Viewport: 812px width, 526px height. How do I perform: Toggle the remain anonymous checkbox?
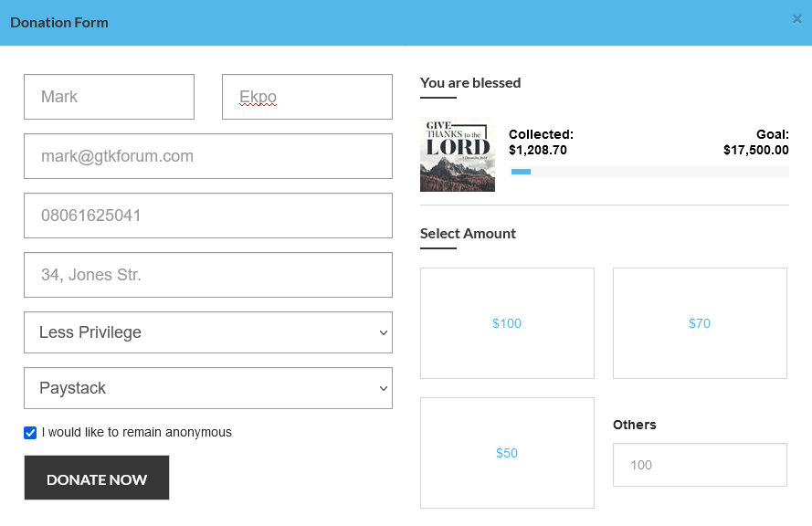coord(30,433)
